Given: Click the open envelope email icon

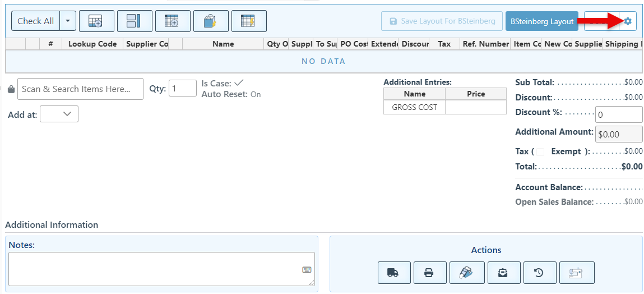Looking at the screenshot, I should (504, 273).
